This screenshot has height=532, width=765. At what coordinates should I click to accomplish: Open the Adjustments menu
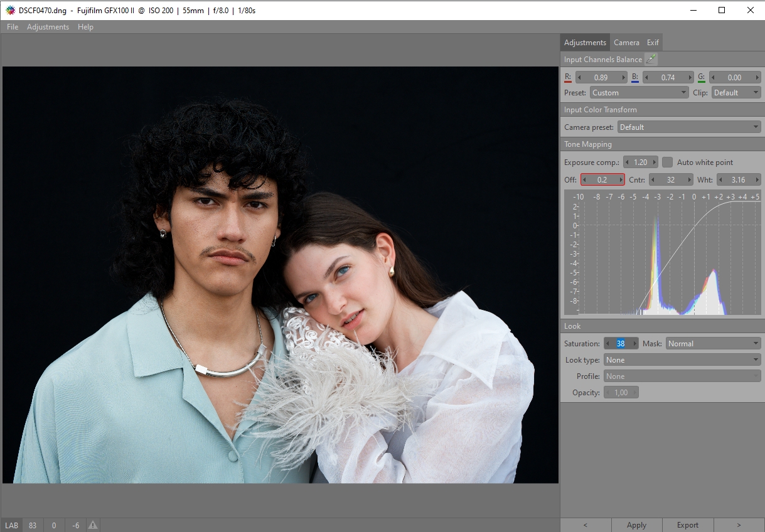tap(48, 27)
